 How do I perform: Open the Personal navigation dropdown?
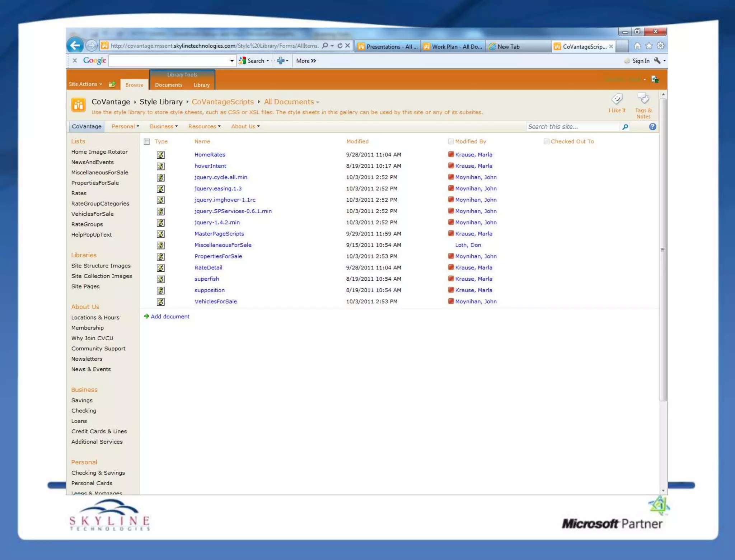pyautogui.click(x=125, y=126)
